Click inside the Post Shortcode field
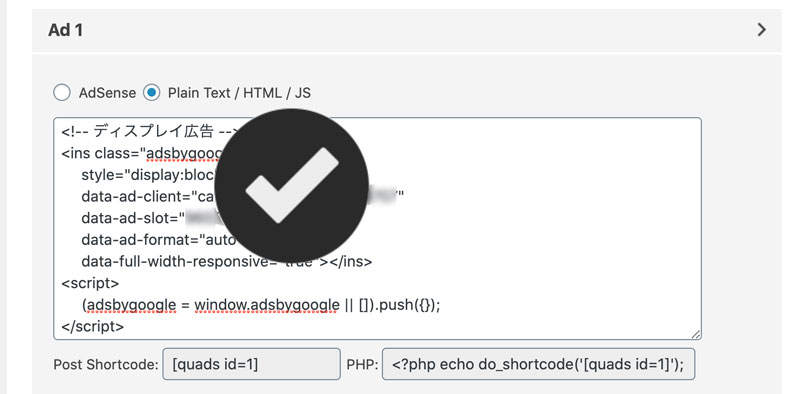This screenshot has width=800, height=394. [252, 364]
